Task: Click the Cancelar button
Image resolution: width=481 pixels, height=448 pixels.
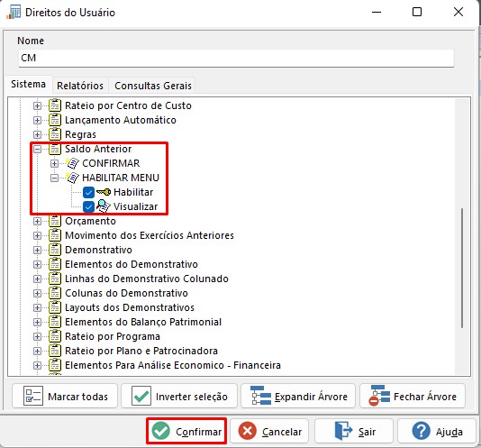Action: click(269, 431)
